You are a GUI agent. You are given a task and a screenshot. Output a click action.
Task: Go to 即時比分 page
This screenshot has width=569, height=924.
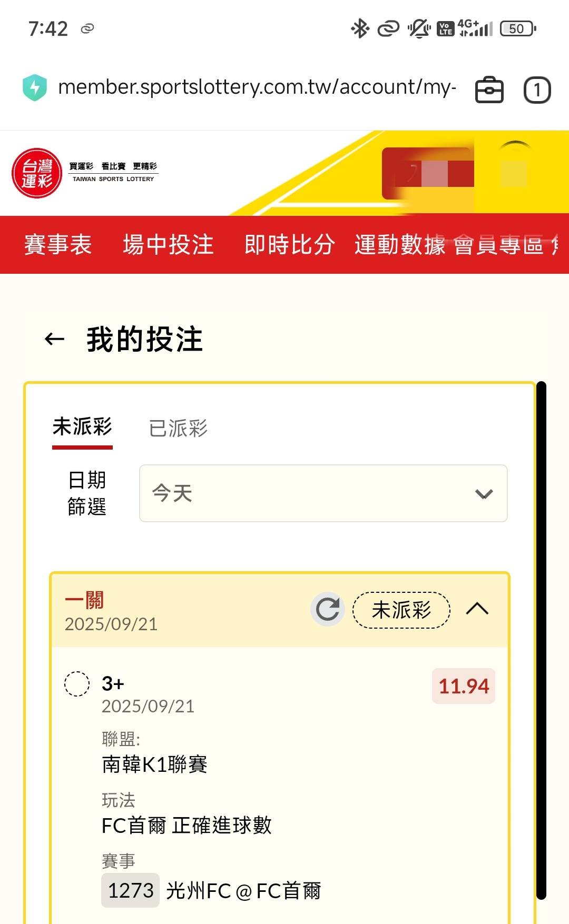pos(289,245)
